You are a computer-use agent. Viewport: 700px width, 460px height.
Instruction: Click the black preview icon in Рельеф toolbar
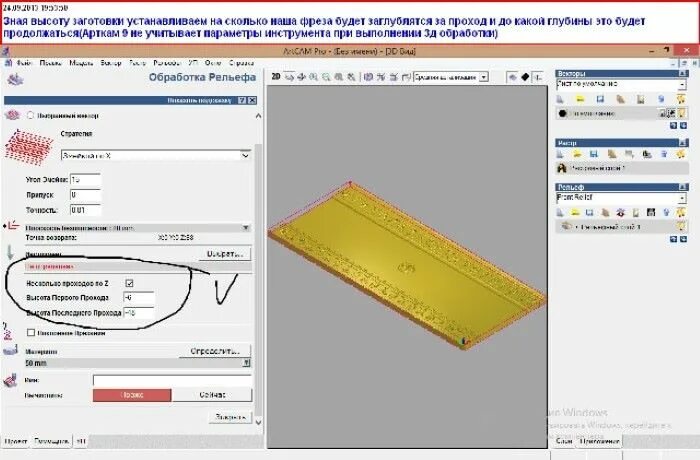(651, 213)
